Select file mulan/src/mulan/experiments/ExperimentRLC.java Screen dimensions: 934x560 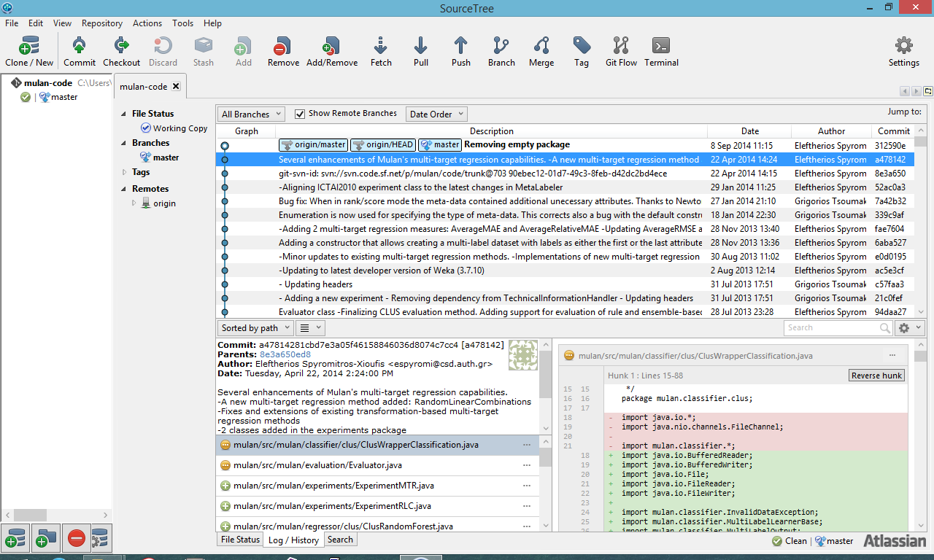pos(377,506)
